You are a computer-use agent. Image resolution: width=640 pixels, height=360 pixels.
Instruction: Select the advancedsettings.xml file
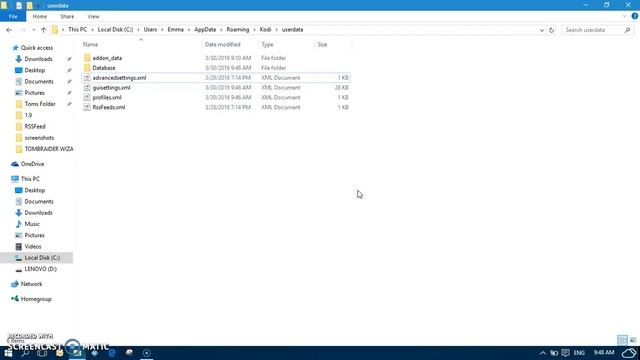[119, 78]
